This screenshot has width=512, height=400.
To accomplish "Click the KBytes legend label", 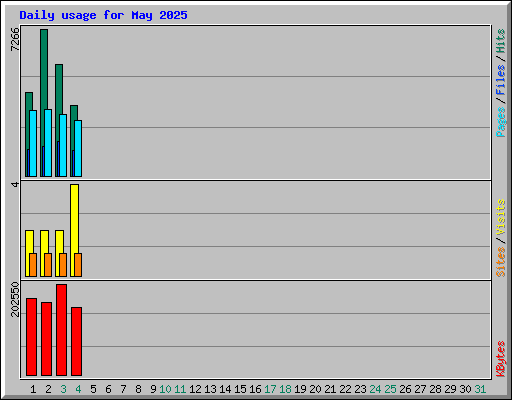I will click(500, 359).
